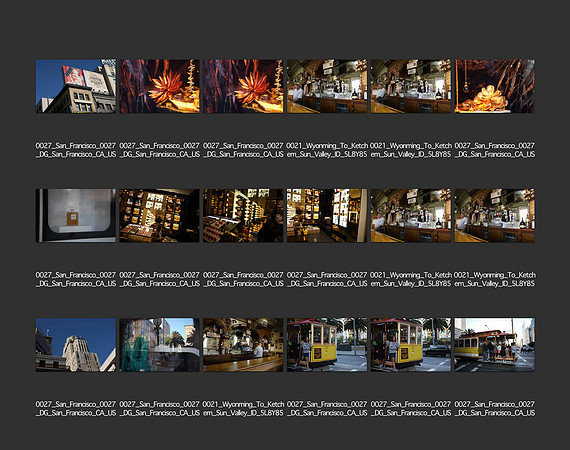Open the second-row bar thumbnail beside the lit display shop
Image resolution: width=570 pixels, height=450 pixels.
pyautogui.click(x=411, y=215)
